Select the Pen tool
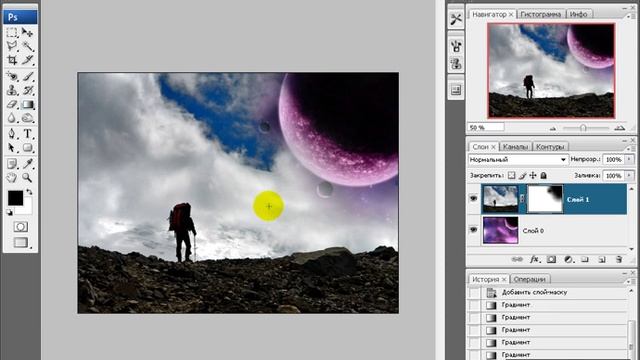The width and height of the screenshot is (640, 360). pyautogui.click(x=12, y=133)
